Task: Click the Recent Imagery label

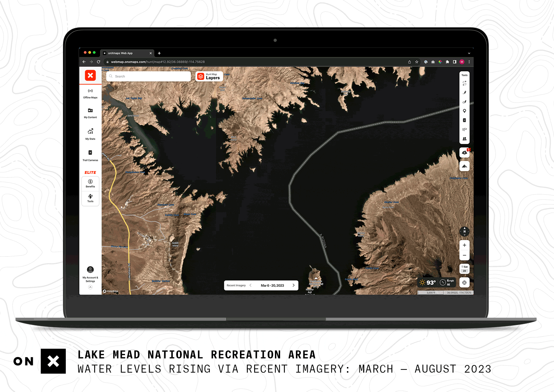Action: pyautogui.click(x=236, y=286)
